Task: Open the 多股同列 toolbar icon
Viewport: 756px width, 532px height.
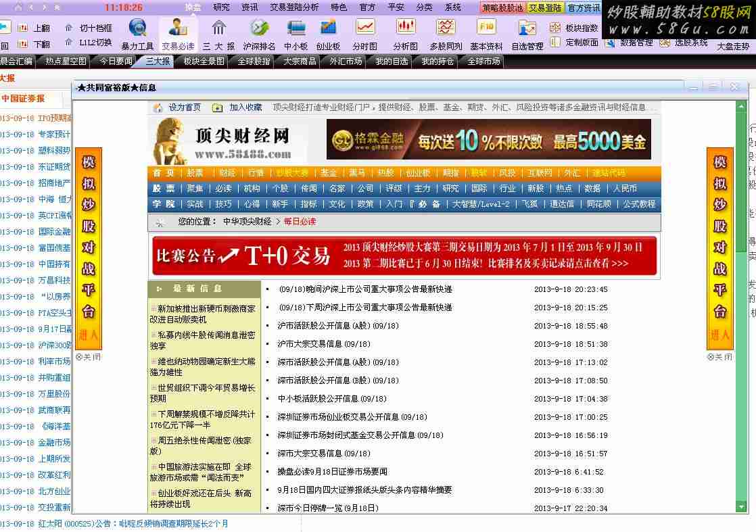Action: pos(446,27)
